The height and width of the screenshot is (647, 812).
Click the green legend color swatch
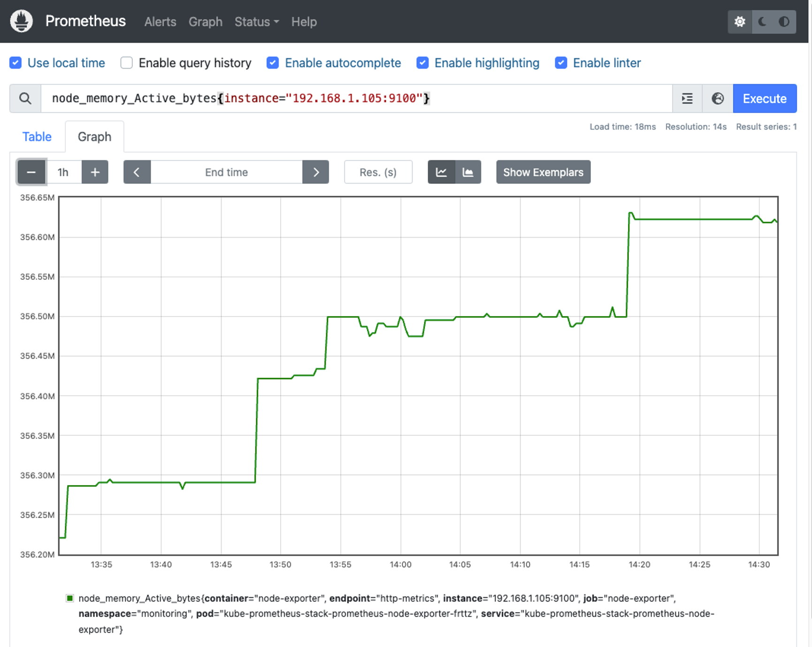pyautogui.click(x=70, y=598)
